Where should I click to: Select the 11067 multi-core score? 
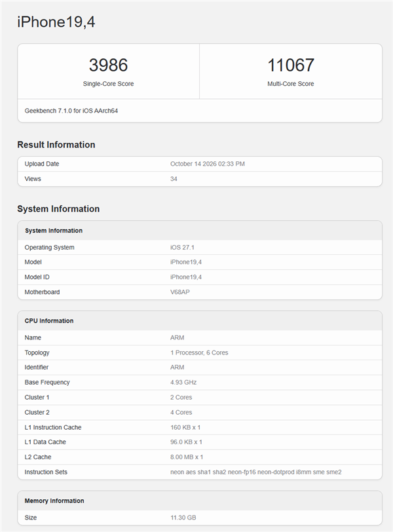pos(291,65)
